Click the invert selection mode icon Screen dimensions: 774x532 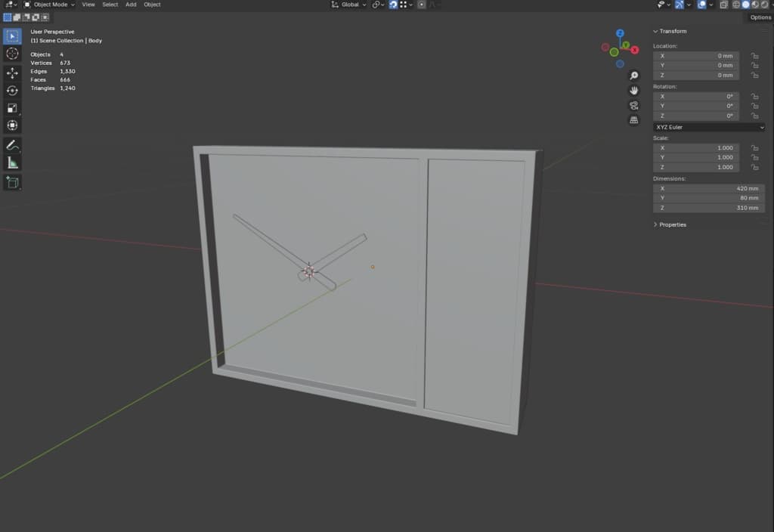pos(36,17)
